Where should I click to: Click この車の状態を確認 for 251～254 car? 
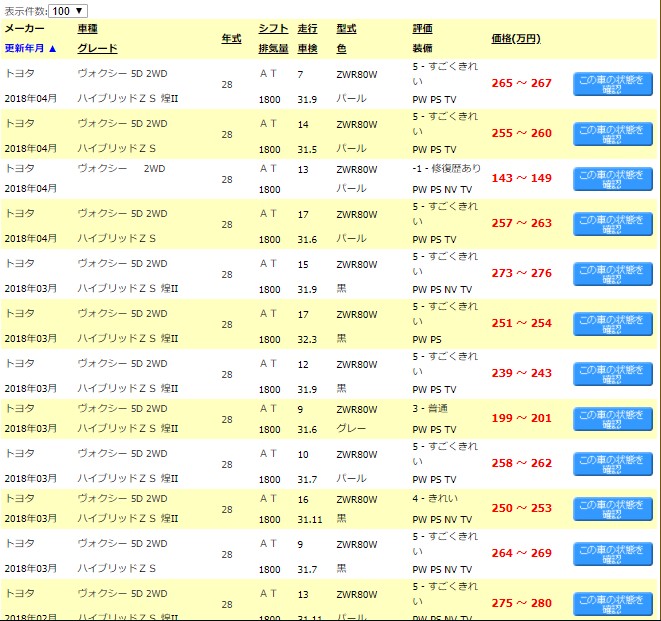(x=613, y=324)
